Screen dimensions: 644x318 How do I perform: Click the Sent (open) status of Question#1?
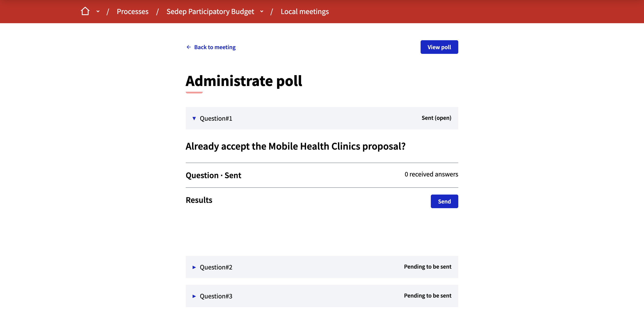[436, 118]
